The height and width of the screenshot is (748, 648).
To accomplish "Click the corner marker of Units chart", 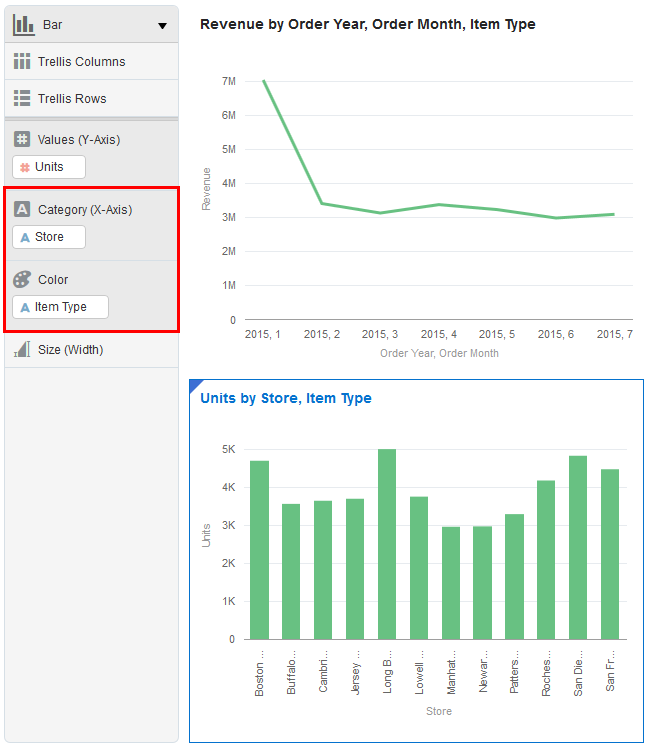I will pos(195,384).
